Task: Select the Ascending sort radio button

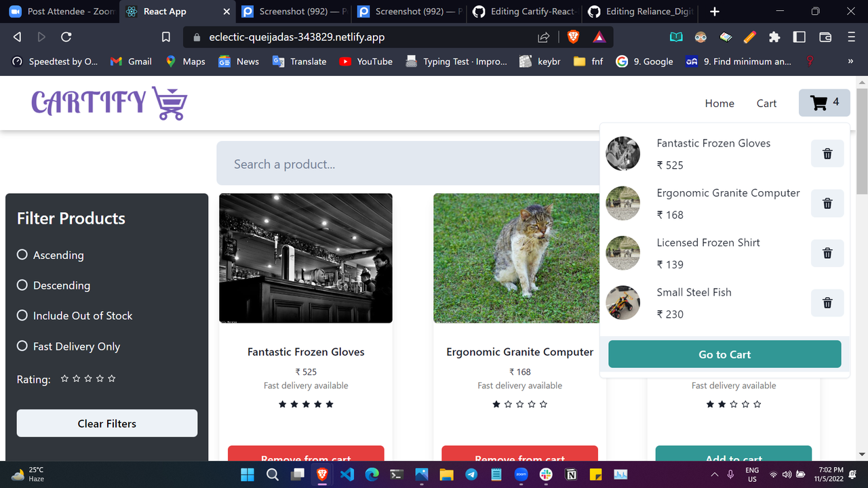Action: pyautogui.click(x=22, y=255)
